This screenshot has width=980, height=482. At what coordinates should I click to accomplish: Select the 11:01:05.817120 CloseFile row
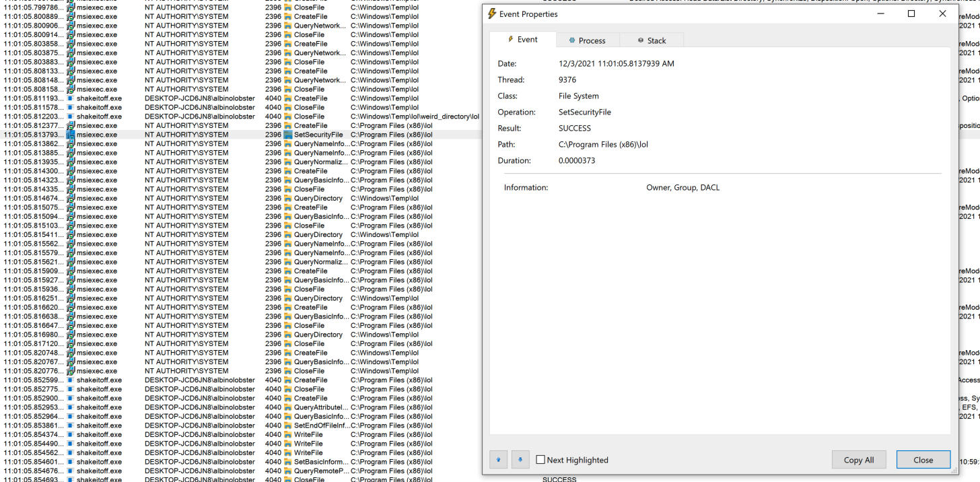[241, 344]
